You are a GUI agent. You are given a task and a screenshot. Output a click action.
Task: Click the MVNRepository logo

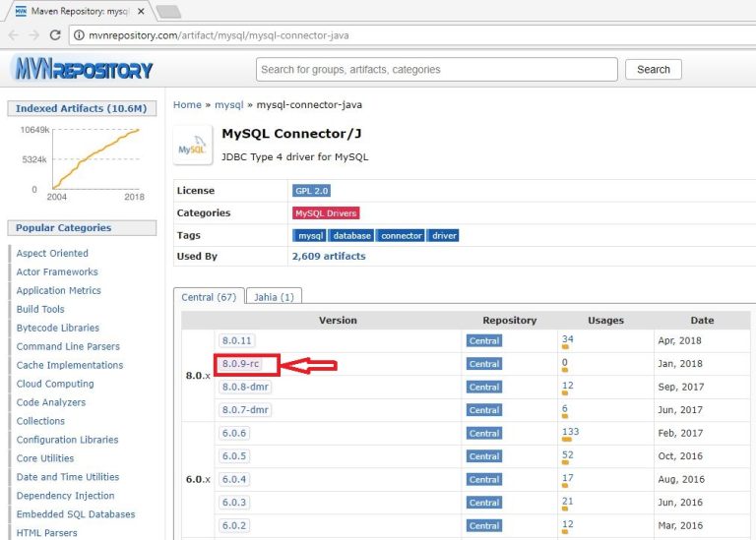pos(83,68)
